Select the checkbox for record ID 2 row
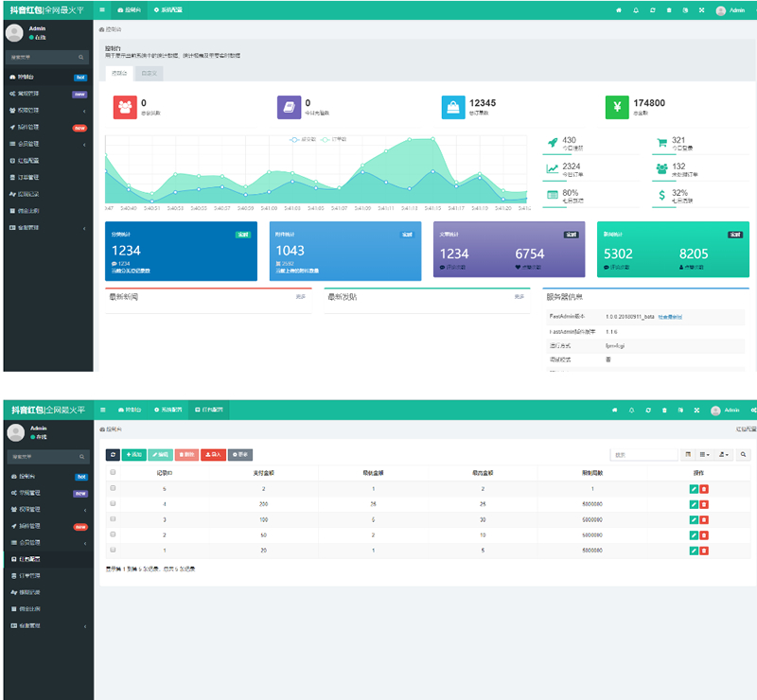Screen dimensions: 757x700 pyautogui.click(x=113, y=534)
